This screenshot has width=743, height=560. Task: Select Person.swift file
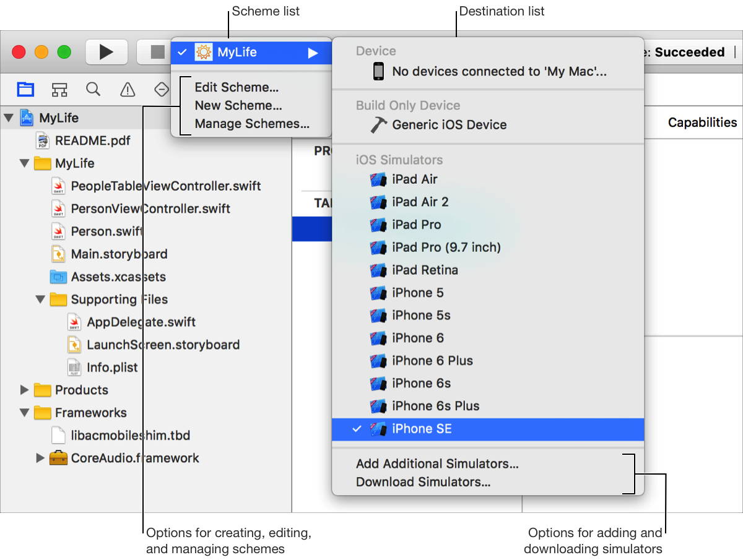click(106, 231)
